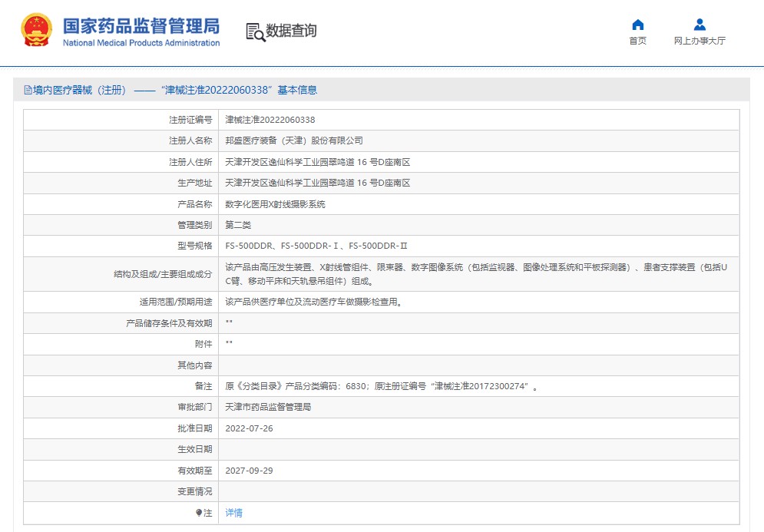Click registrant name 邦盛医疗装备（天津）股份有限公司
The image size is (764, 532).
[x=293, y=140]
